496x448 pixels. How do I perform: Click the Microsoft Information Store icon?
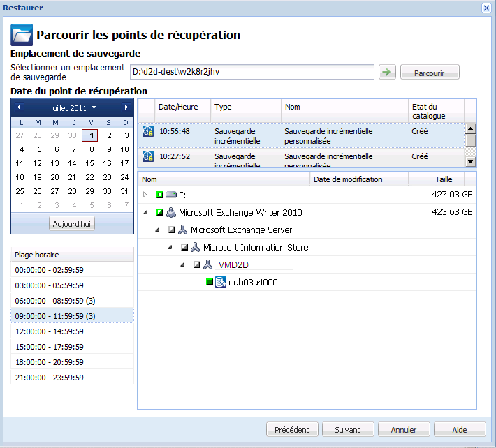pyautogui.click(x=196, y=247)
